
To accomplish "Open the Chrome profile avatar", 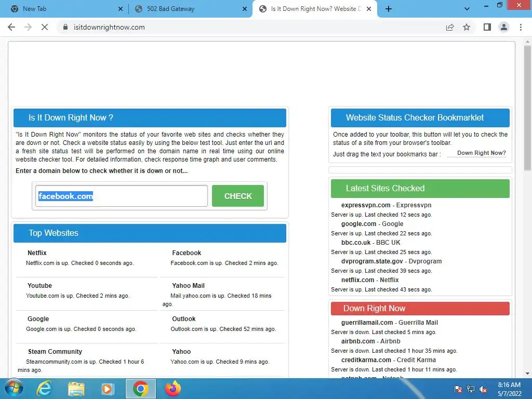I will point(504,27).
